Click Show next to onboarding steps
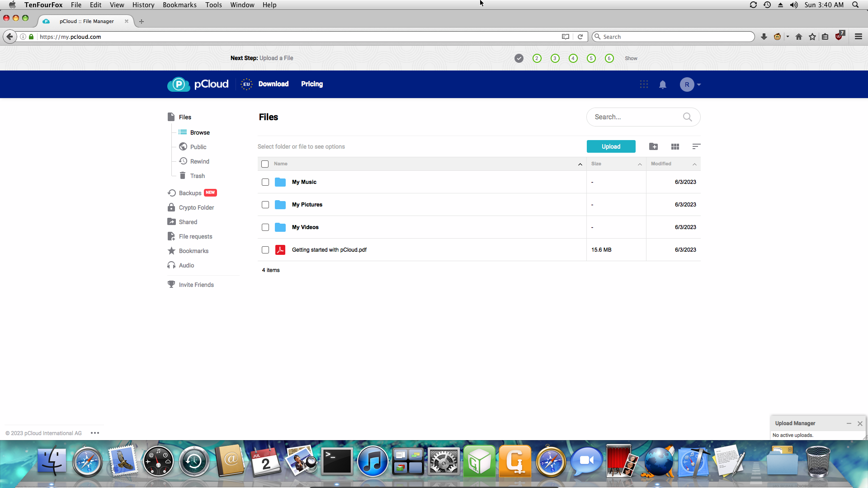 pyautogui.click(x=631, y=58)
